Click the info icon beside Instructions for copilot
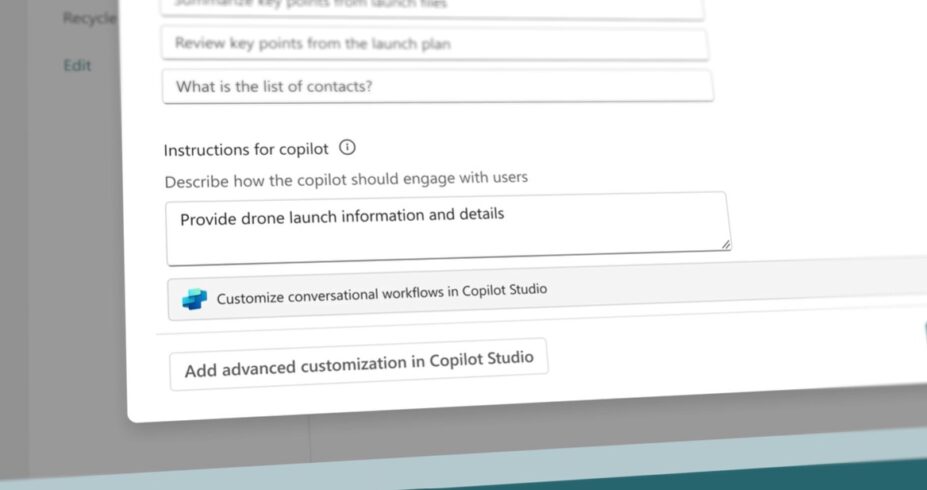 pos(347,148)
